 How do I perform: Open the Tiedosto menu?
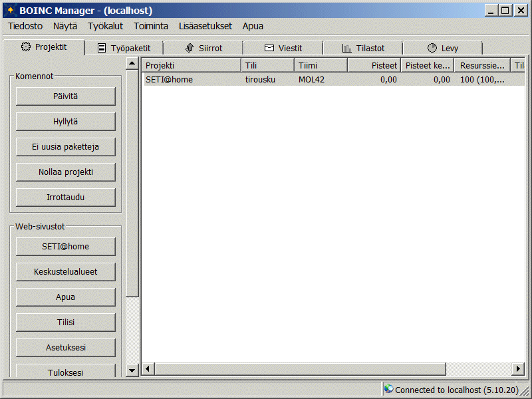click(25, 26)
